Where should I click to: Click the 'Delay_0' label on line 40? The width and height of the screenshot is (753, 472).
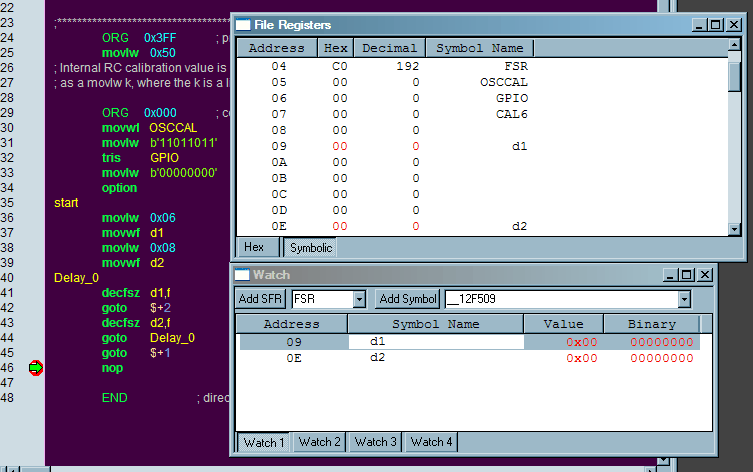coord(76,278)
